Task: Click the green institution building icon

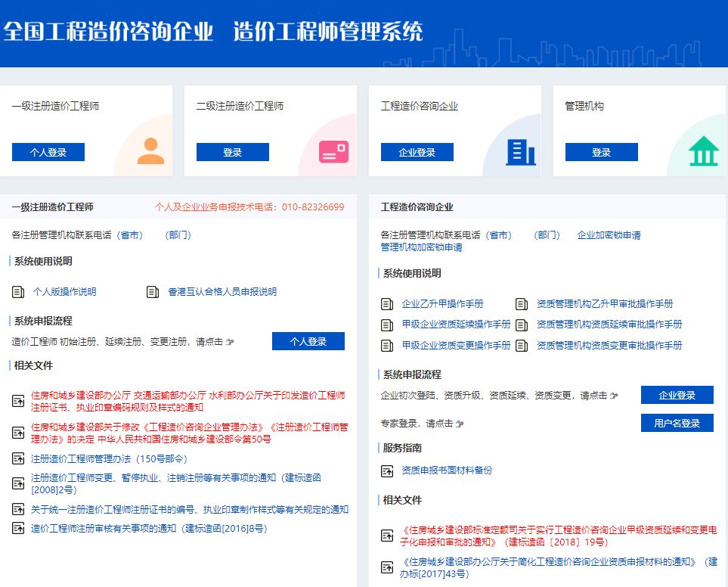Action: 704,151
